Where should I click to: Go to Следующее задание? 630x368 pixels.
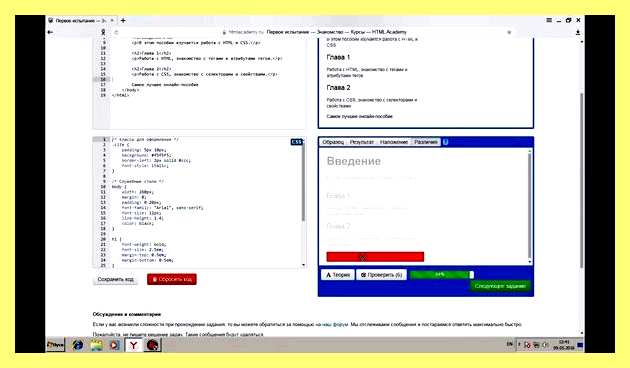click(500, 286)
